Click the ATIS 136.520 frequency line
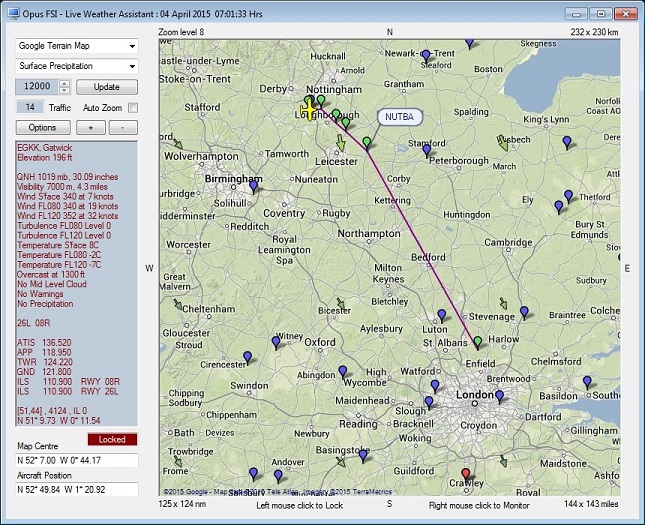 click(x=44, y=343)
